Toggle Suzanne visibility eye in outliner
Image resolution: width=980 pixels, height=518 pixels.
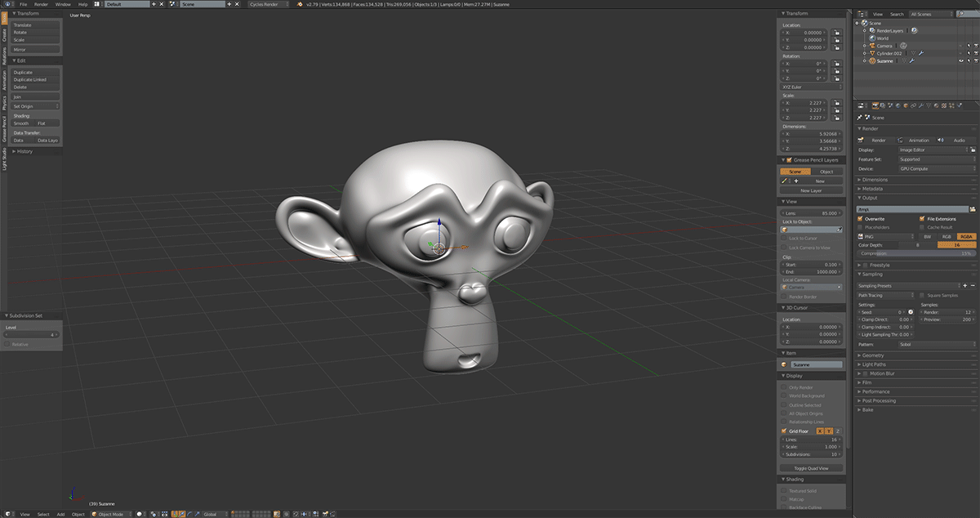click(961, 60)
